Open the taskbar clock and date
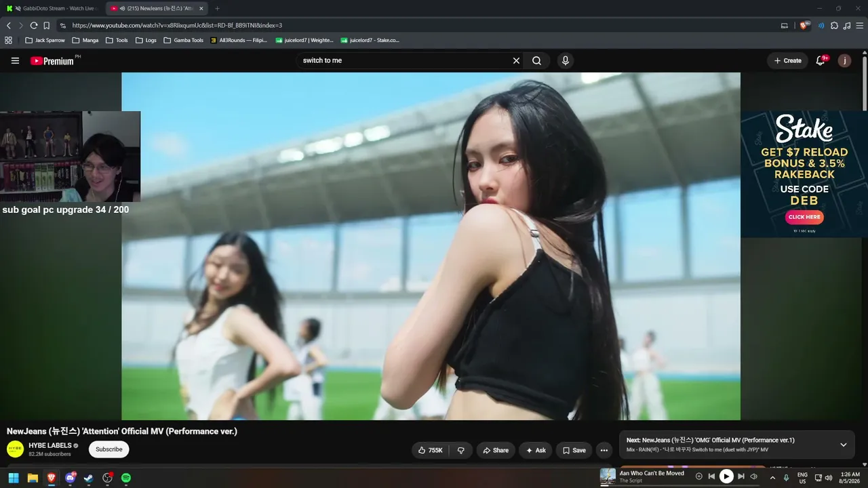This screenshot has width=868, height=488. coord(850,478)
